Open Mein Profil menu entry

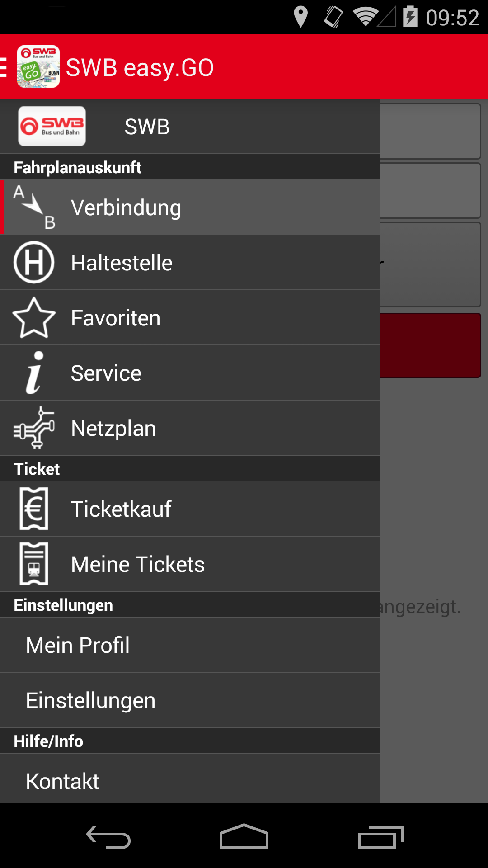click(190, 645)
